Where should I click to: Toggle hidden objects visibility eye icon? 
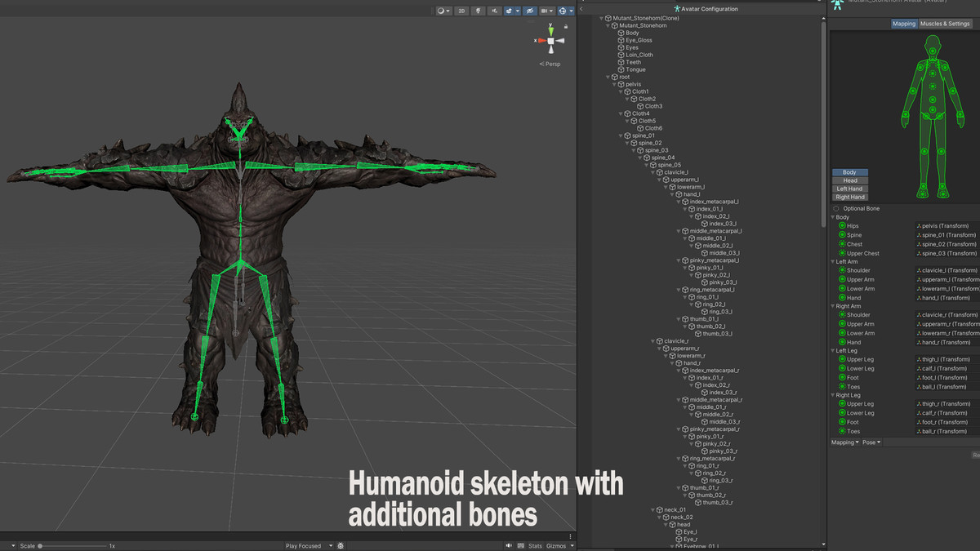pyautogui.click(x=530, y=11)
